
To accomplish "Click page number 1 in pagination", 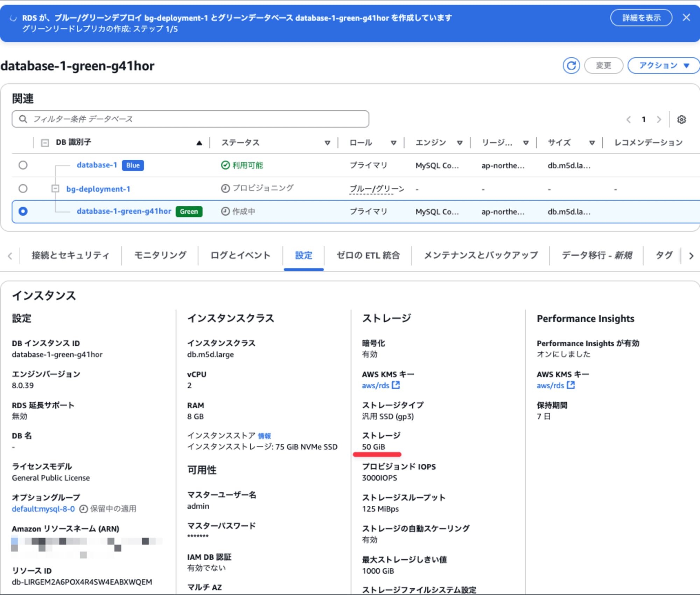I will point(643,119).
